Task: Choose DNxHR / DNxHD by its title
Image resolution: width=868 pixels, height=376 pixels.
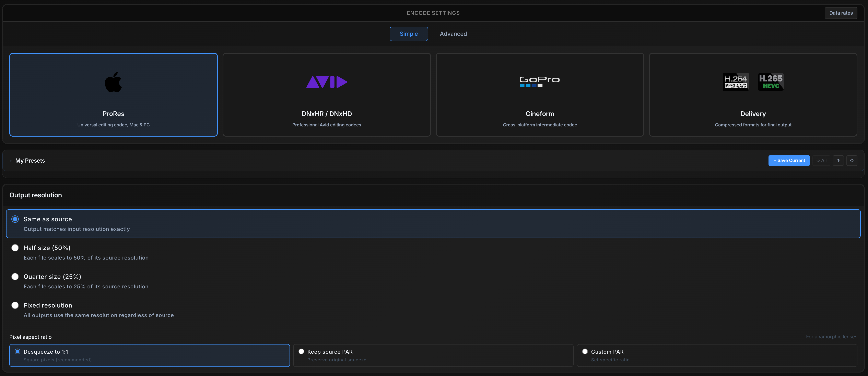Action: pos(327,114)
